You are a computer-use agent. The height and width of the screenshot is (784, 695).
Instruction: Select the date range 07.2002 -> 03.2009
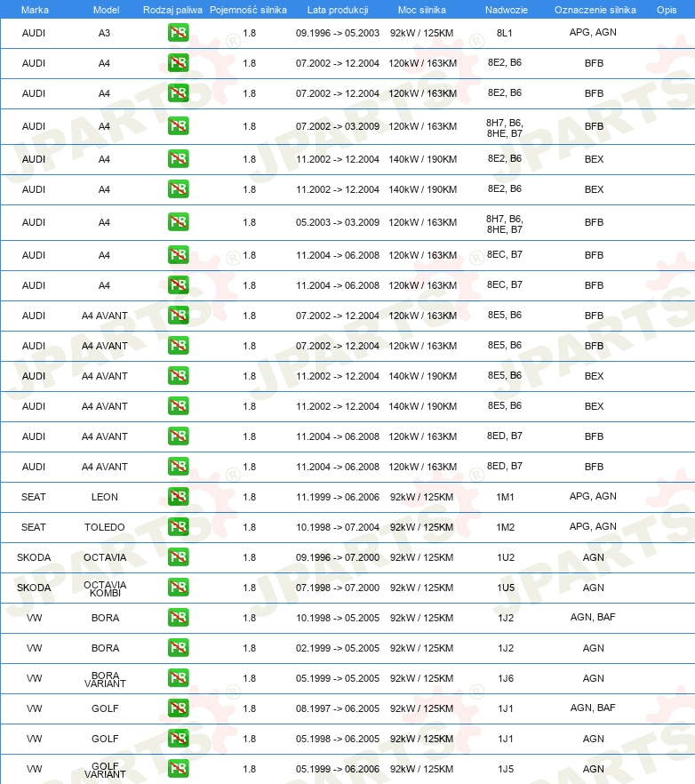pos(338,126)
